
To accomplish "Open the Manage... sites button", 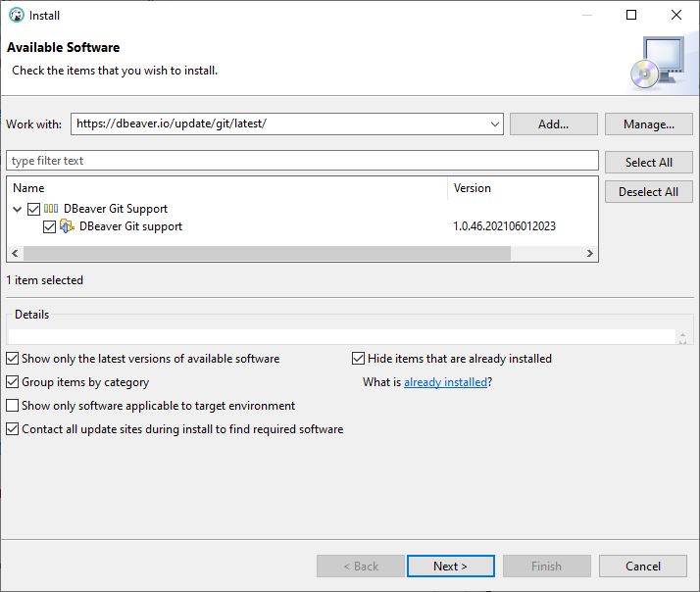I will tap(649, 124).
